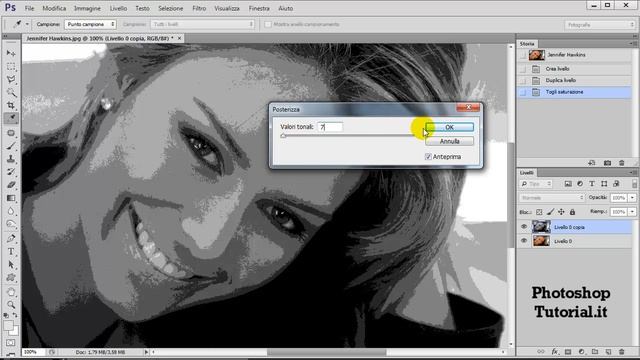
Task: Select the Crop tool
Action: point(11,105)
